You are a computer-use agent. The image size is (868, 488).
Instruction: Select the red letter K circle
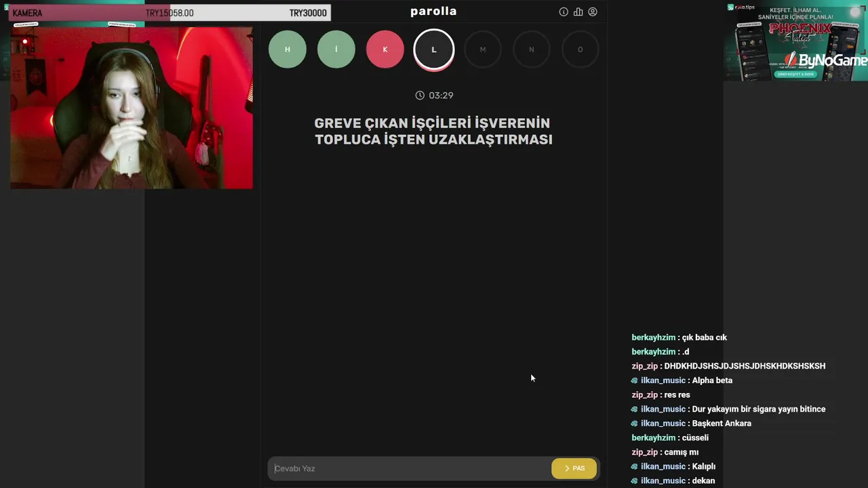click(x=385, y=49)
